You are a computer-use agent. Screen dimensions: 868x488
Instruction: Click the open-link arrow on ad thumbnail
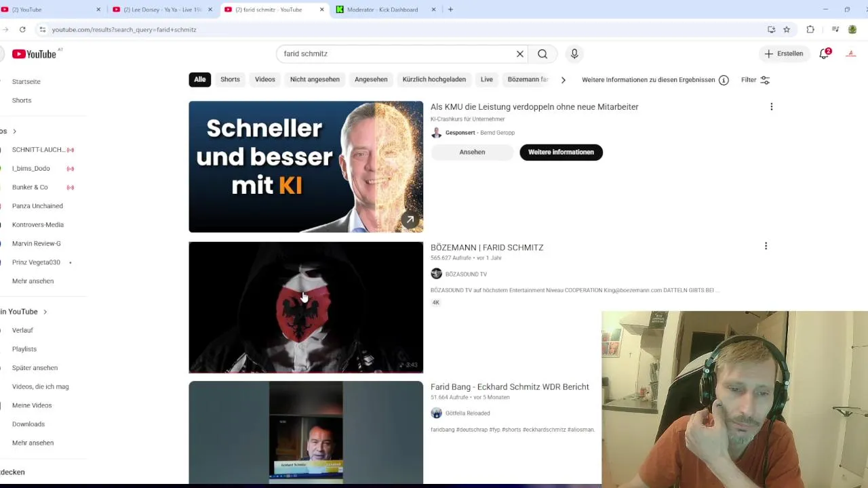tap(410, 220)
